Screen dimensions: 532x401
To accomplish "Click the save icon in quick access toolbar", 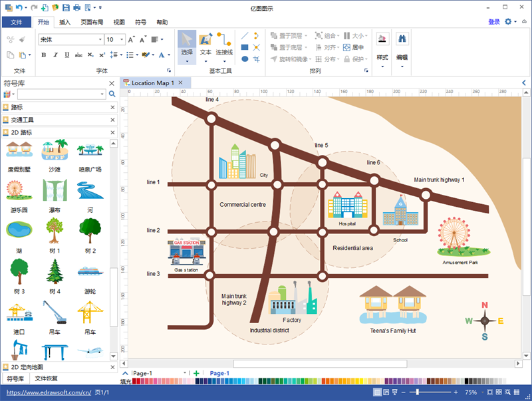I will point(65,7).
